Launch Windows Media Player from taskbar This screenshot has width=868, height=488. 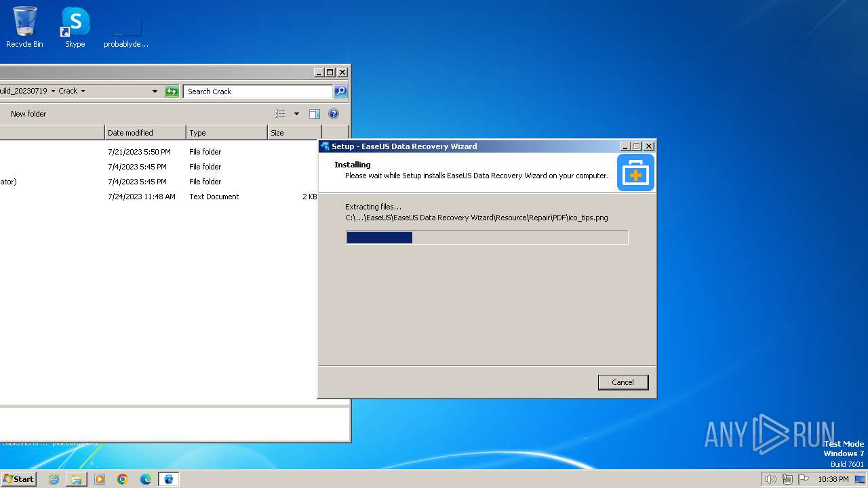point(100,479)
